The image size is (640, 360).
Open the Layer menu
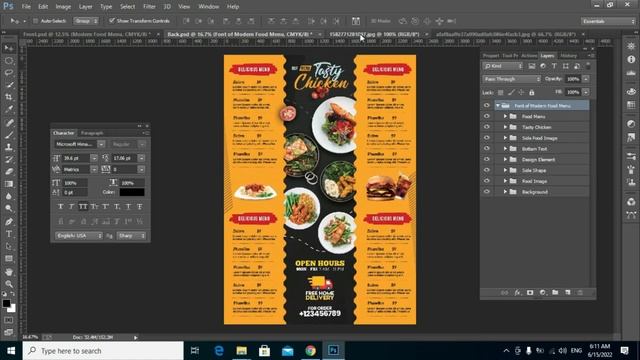click(85, 7)
